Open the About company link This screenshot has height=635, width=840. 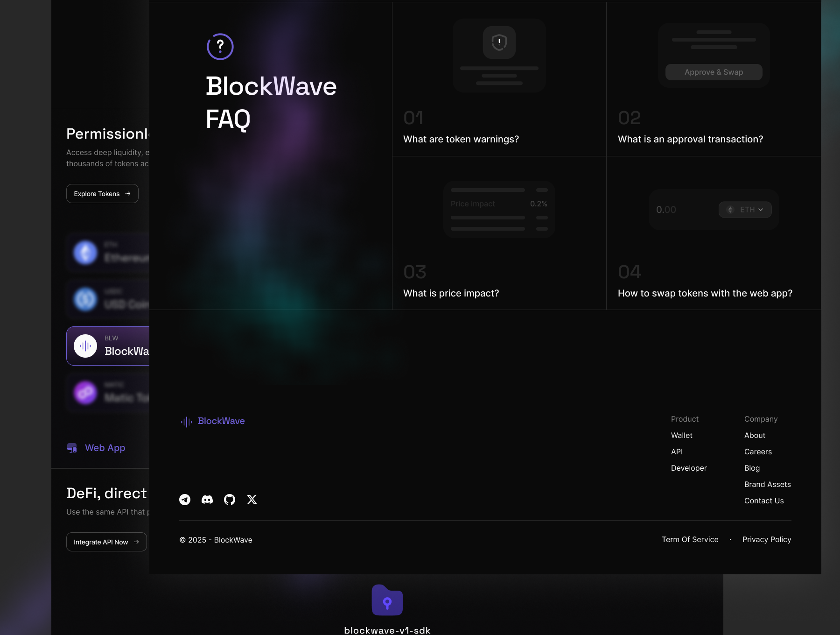(x=755, y=435)
